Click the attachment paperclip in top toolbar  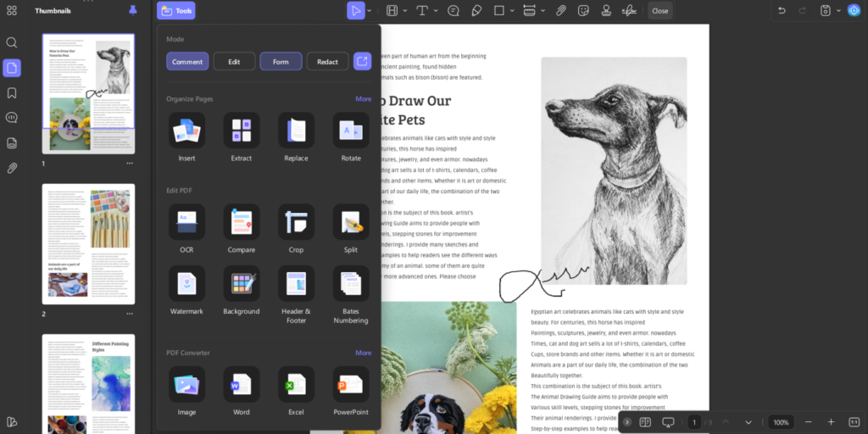coord(560,11)
